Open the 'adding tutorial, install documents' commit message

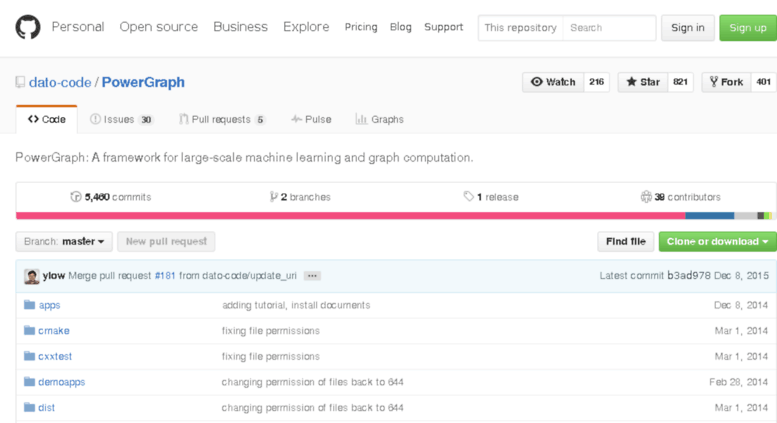coord(296,305)
